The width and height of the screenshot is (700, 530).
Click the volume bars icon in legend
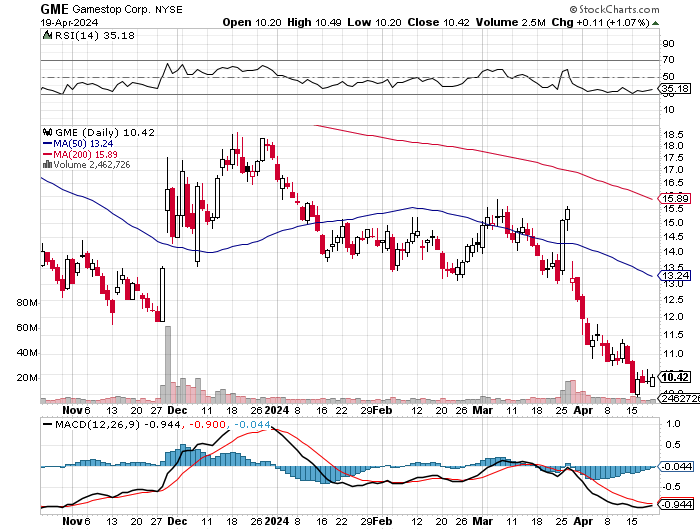click(x=47, y=164)
